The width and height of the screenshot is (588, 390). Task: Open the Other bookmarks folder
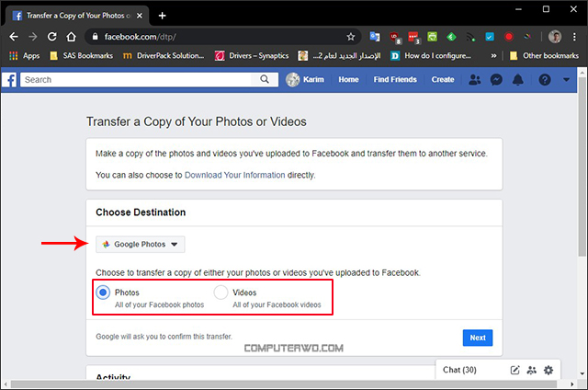click(x=544, y=56)
